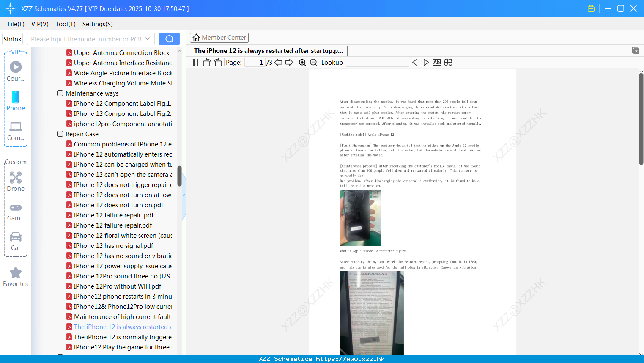Open The iPhone 12 is normally triggered file
The image size is (644, 363).
(119, 337)
